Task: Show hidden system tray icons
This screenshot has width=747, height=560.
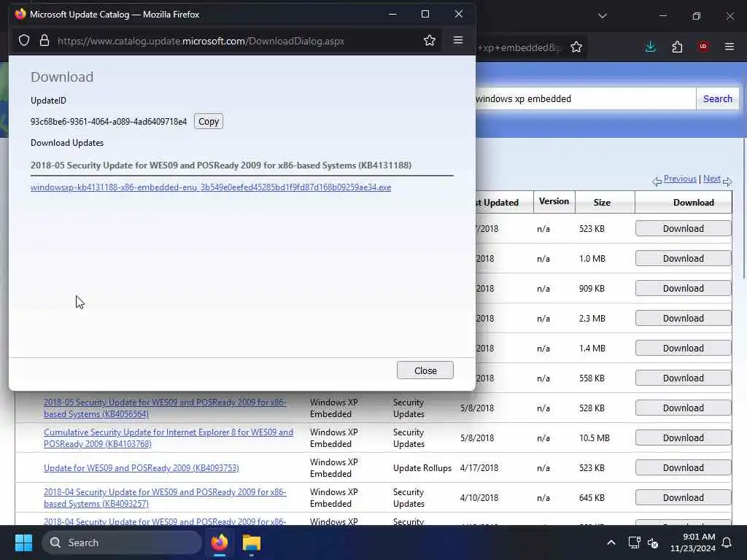Action: tap(611, 542)
